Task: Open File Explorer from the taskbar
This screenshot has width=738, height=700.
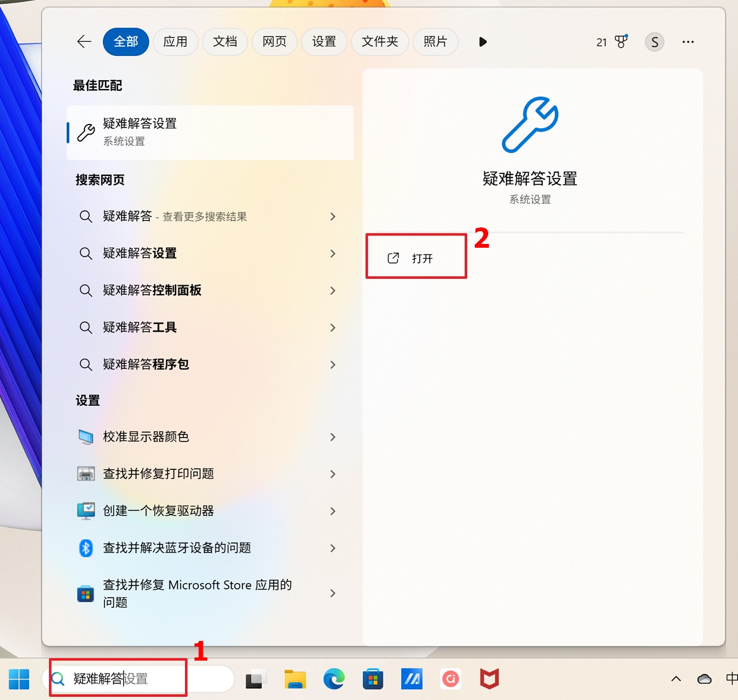Action: coord(295,679)
